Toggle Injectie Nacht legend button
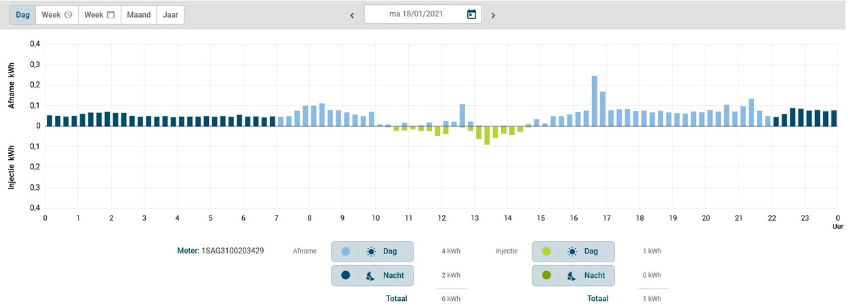Viewport: 868px width, 307px height. 573,275
